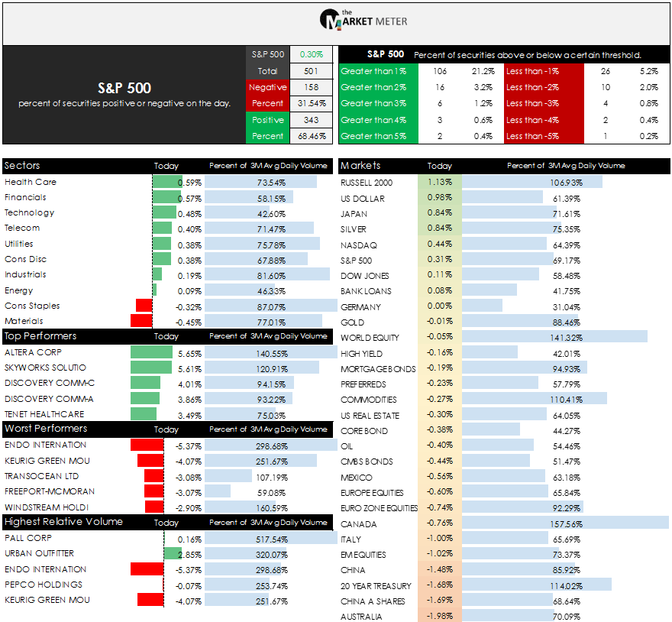Click the positive percent 68.46% cell
This screenshot has width=672, height=622.
[311, 136]
